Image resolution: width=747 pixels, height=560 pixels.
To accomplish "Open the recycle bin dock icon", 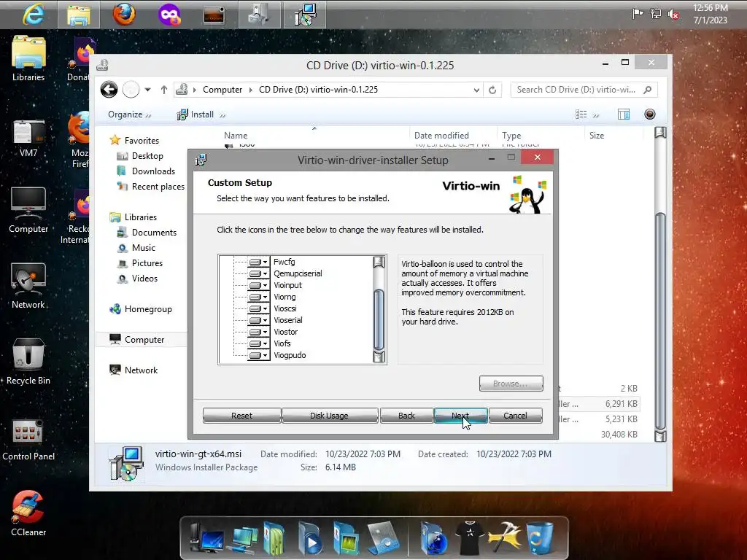I will pos(539,538).
